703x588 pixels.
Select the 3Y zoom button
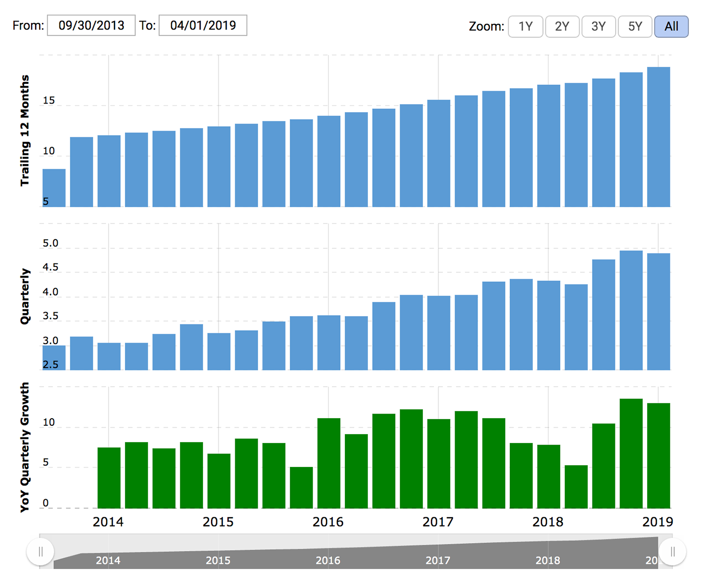pos(598,26)
